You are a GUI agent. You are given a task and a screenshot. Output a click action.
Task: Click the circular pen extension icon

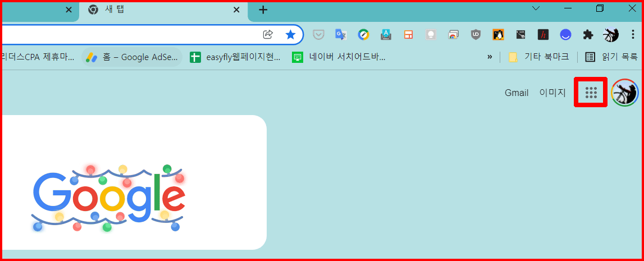(x=363, y=35)
